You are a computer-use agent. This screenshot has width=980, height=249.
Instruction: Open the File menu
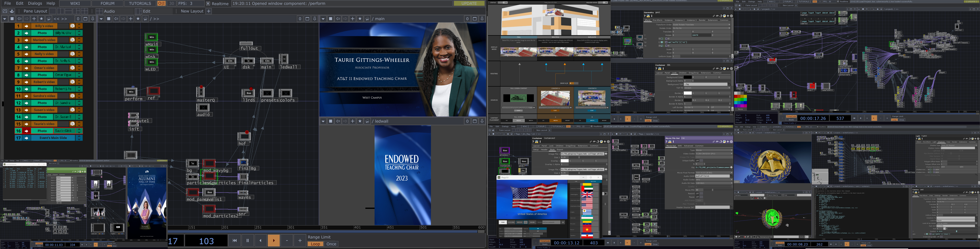pos(8,3)
